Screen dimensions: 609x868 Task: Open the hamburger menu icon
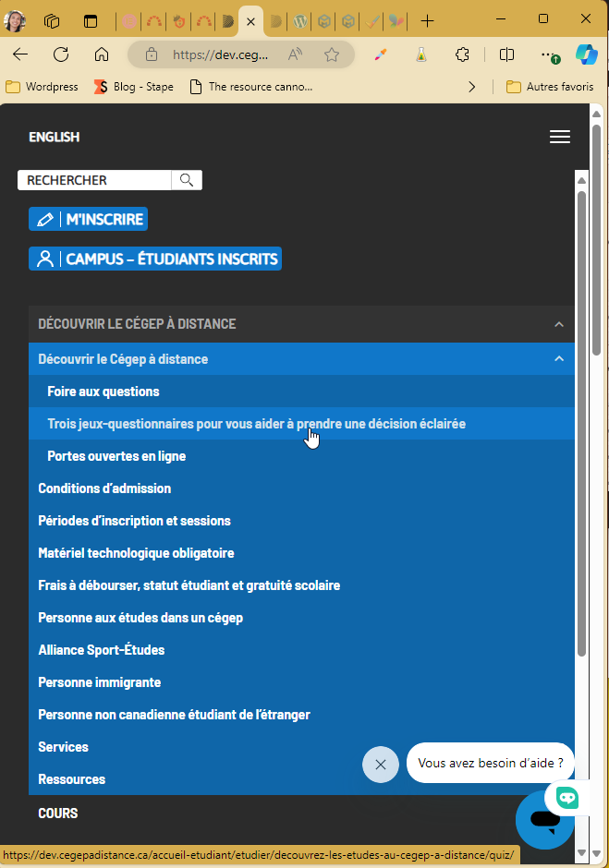(x=559, y=137)
